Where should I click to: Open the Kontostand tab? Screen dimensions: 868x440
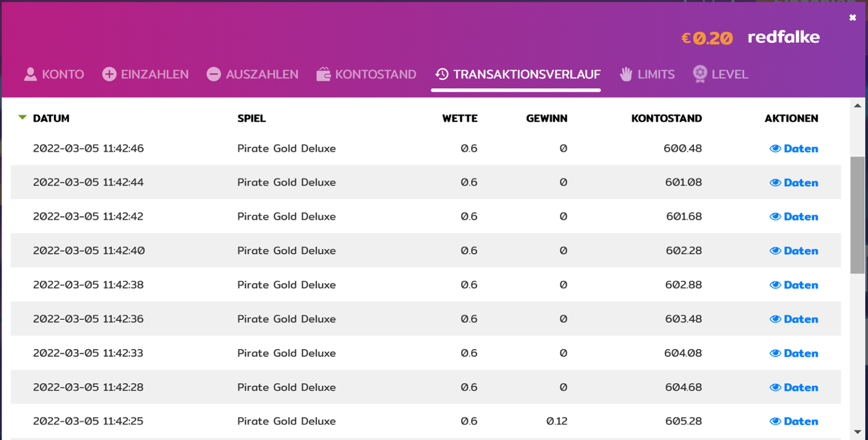pos(376,75)
